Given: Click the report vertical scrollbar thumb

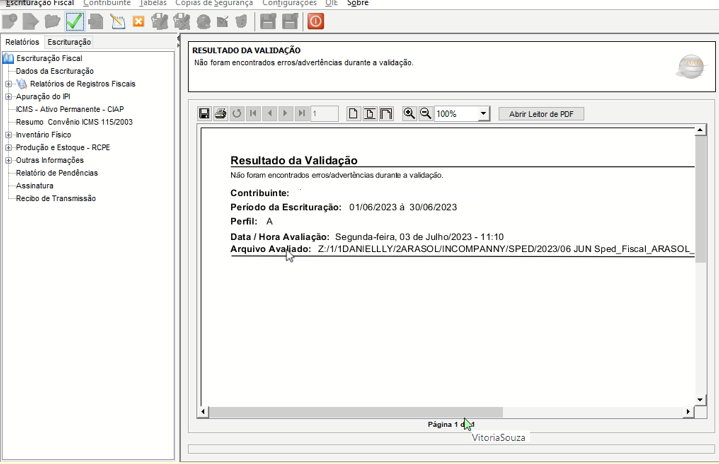Looking at the screenshot, I should coord(700,199).
